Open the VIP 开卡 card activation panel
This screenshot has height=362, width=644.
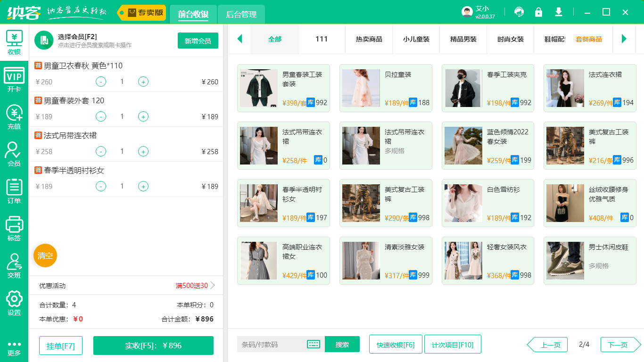point(14,79)
